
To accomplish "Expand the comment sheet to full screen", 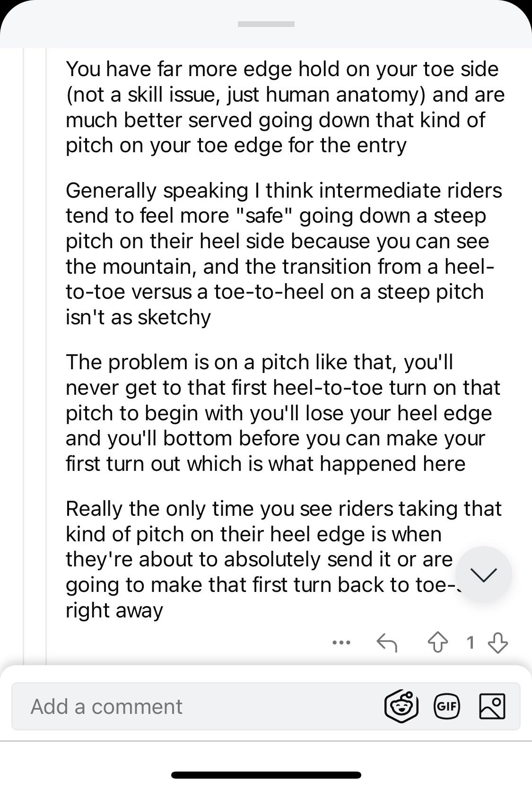I will tap(266, 23).
